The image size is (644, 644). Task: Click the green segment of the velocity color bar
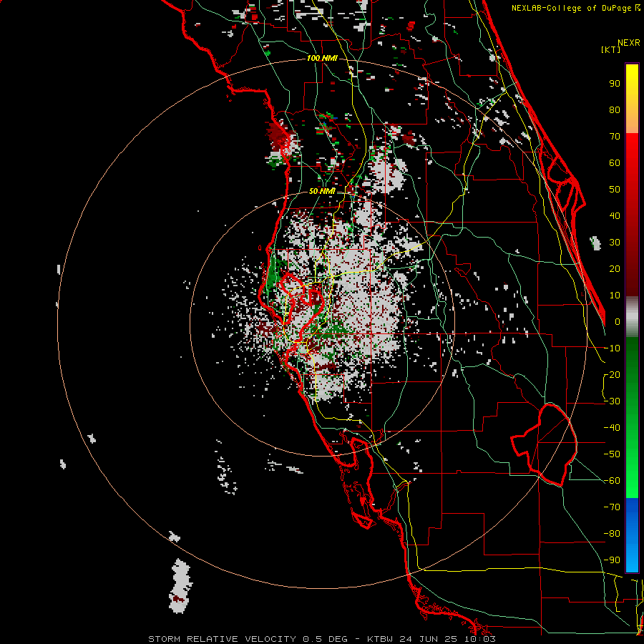pyautogui.click(x=632, y=417)
